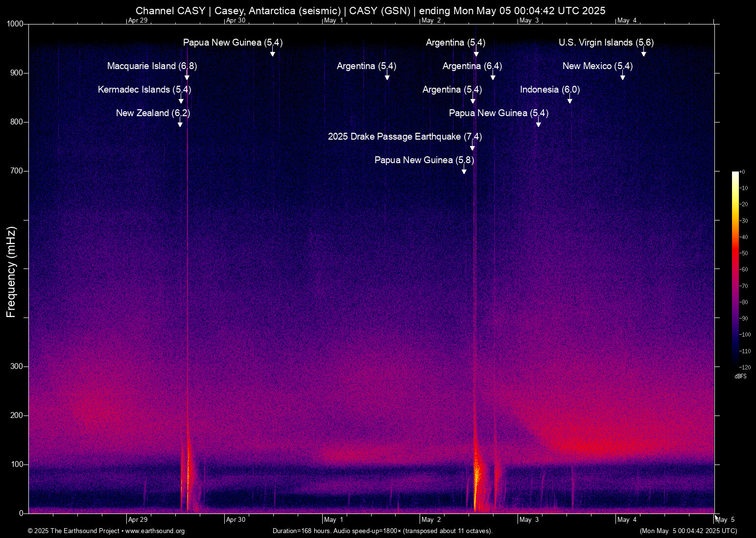Select the 300 mHz frequency tick label
756x538 pixels.
click(x=17, y=367)
